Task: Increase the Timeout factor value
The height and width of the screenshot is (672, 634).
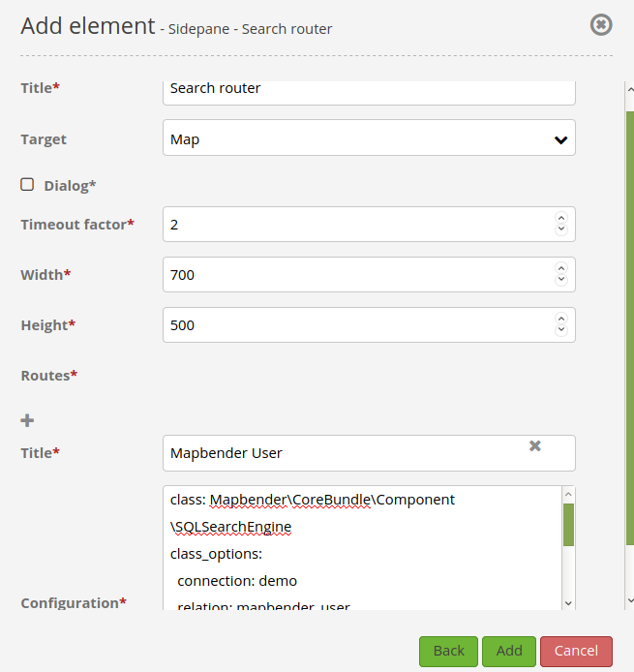Action: (x=560, y=219)
